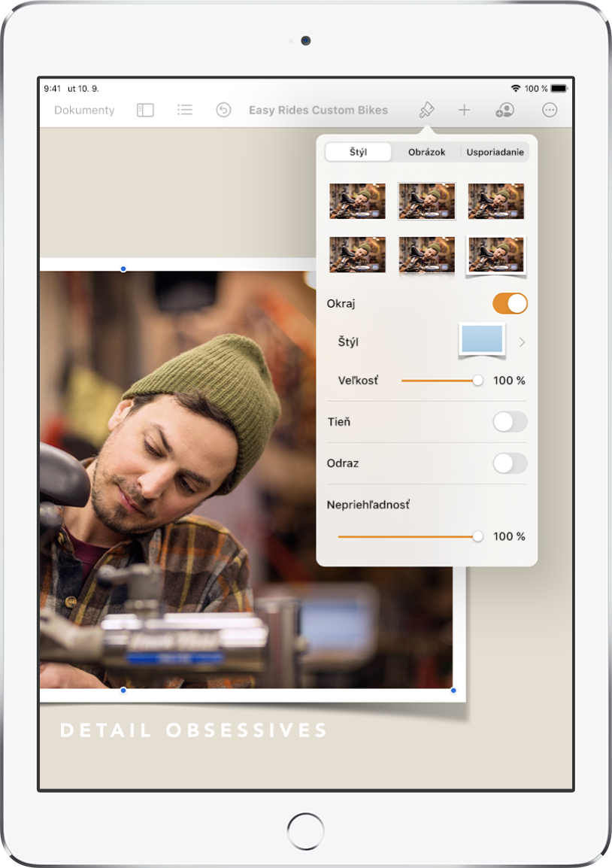This screenshot has width=612, height=868.
Task: Select the Štýl tab
Action: pyautogui.click(x=358, y=152)
